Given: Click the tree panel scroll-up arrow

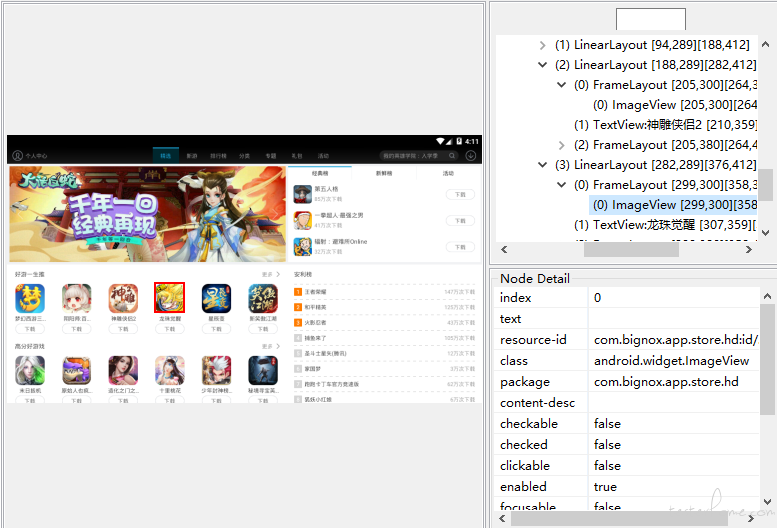Looking at the screenshot, I should [x=765, y=45].
